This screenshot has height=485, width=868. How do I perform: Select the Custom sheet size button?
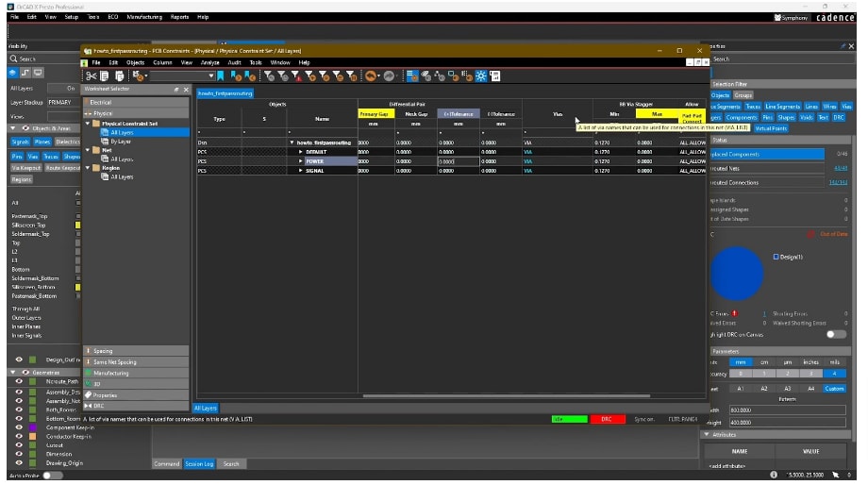click(x=834, y=389)
